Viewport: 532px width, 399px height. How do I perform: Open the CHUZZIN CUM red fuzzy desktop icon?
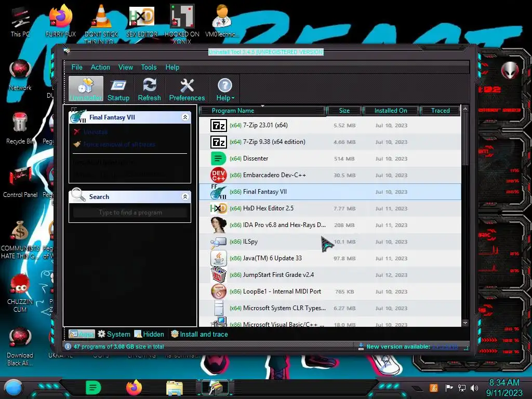coord(20,293)
